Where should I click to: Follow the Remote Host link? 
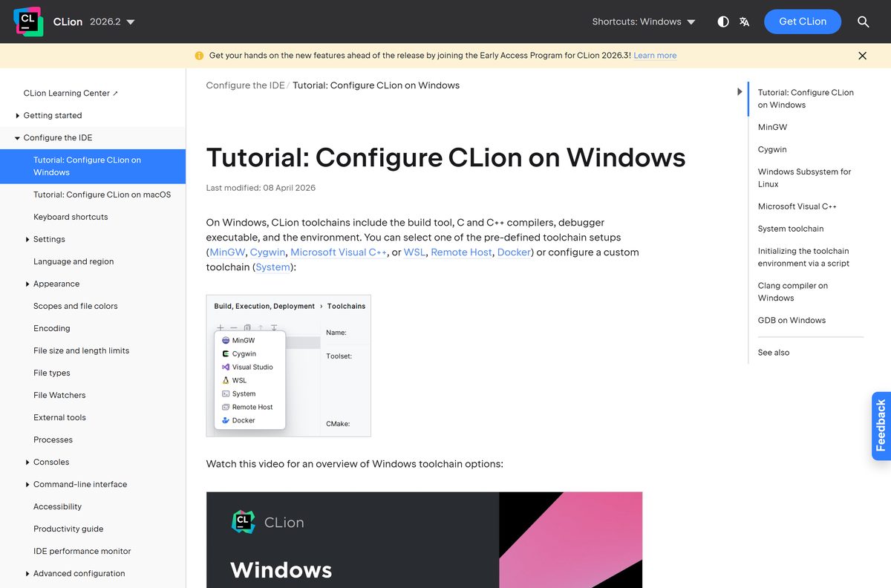461,252
